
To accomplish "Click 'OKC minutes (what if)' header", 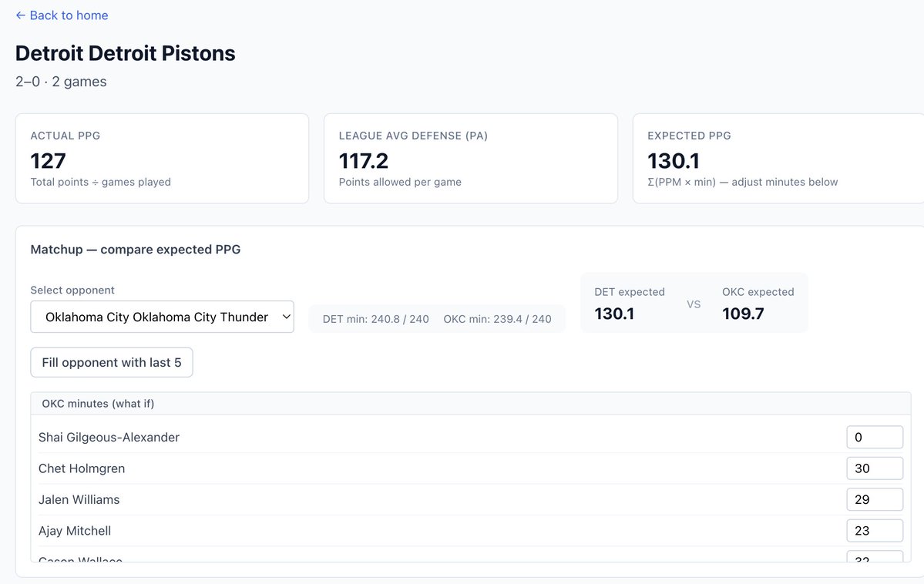I will pyautogui.click(x=98, y=404).
